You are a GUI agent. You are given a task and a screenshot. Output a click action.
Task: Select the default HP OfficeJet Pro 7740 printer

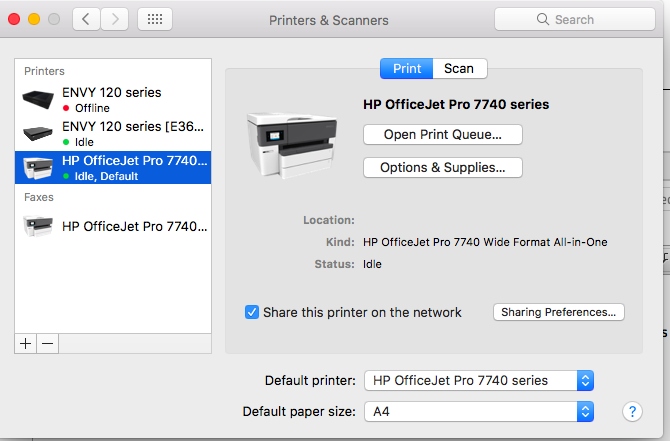(112, 167)
